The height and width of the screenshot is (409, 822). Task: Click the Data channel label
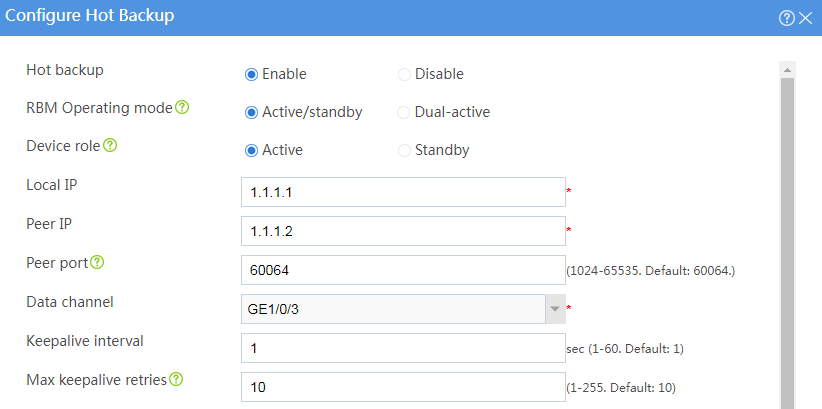click(x=70, y=302)
